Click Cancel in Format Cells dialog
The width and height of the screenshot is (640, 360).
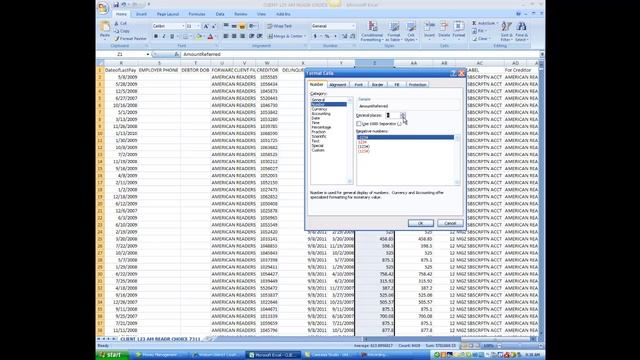click(450, 223)
